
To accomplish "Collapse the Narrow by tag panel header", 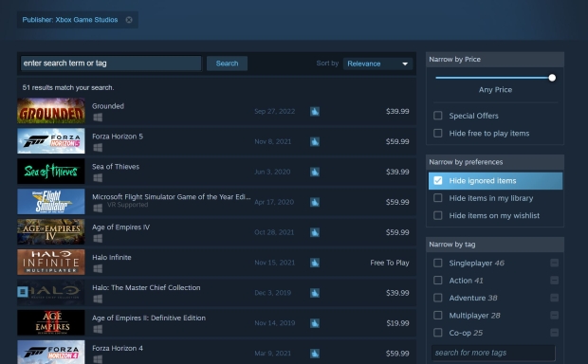I will pyautogui.click(x=495, y=245).
